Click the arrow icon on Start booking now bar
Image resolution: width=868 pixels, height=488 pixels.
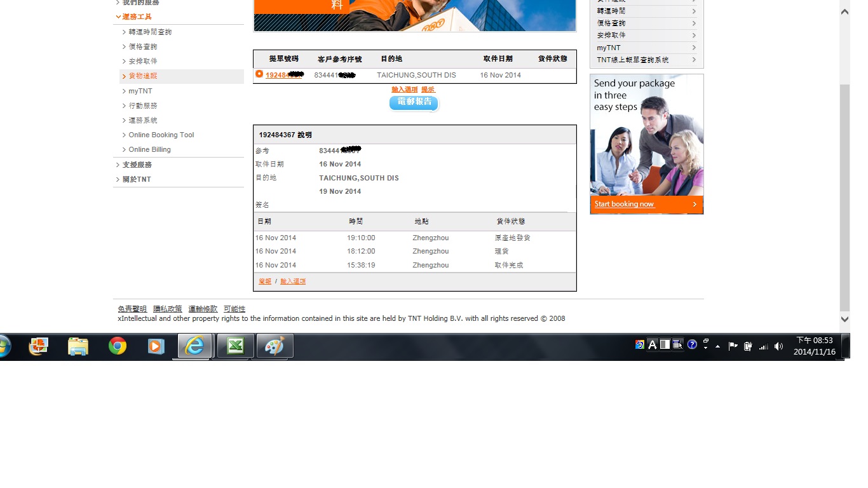pos(694,204)
